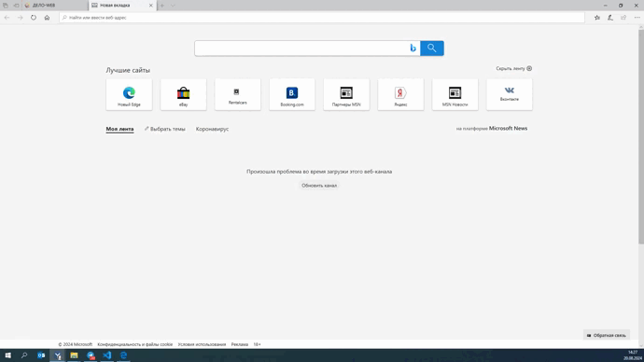644x362 pixels.
Task: Open the Вконтакте top site tile
Action: [x=510, y=94]
